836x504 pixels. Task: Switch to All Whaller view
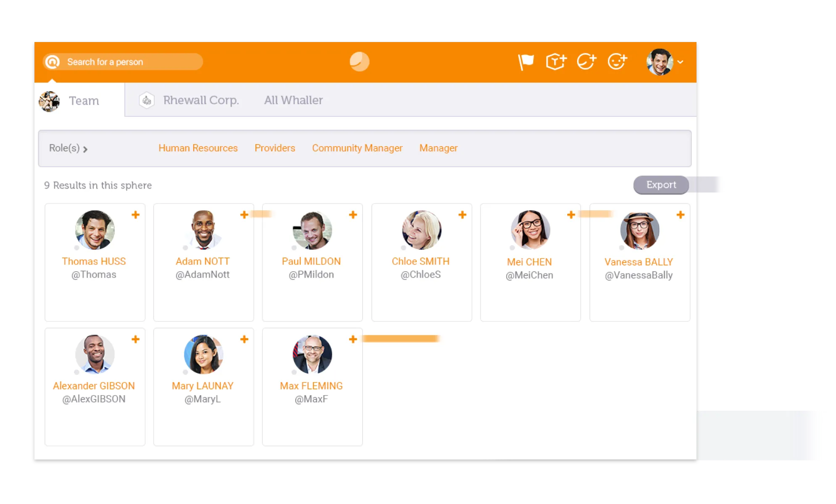pyautogui.click(x=293, y=100)
